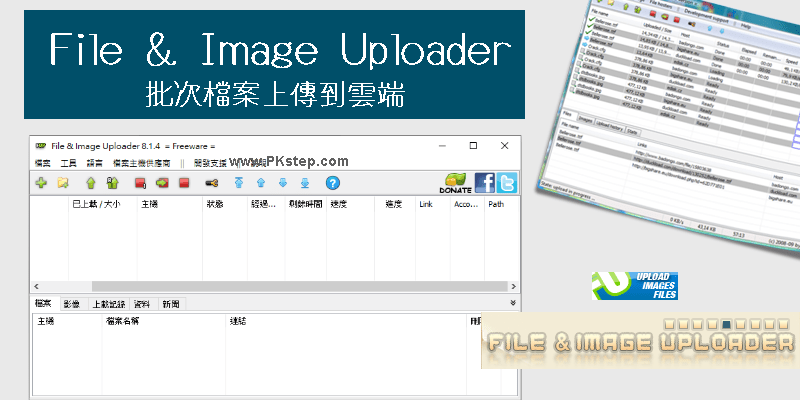
Task: Sort by the 狀態 column header
Action: (x=225, y=204)
